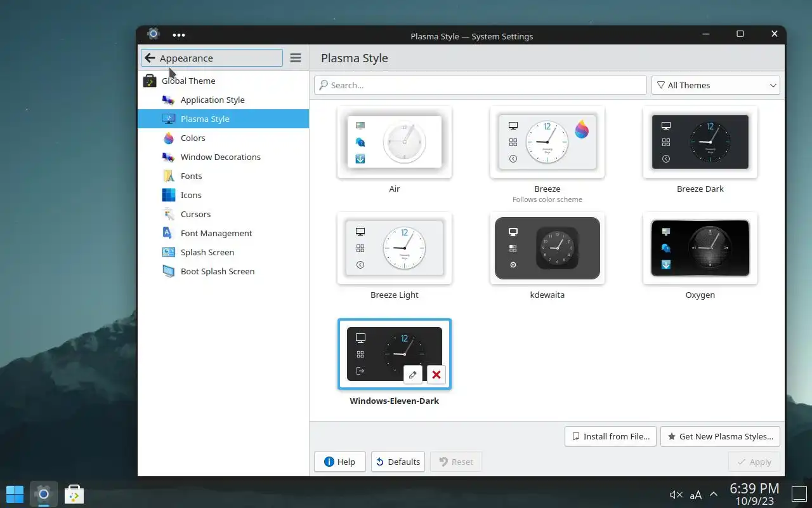Click System Settings icon in taskbar
812x508 pixels.
43,493
